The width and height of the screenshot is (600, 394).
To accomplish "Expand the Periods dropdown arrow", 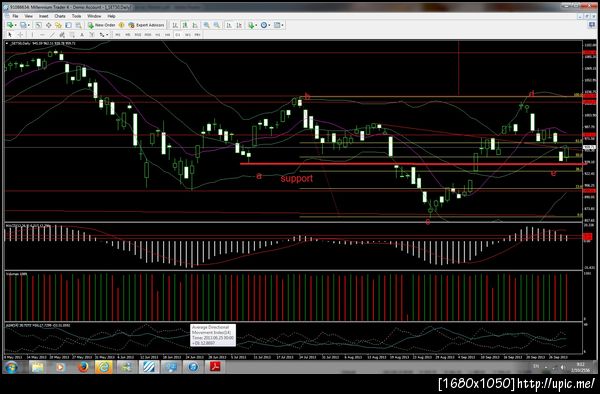I will point(269,25).
